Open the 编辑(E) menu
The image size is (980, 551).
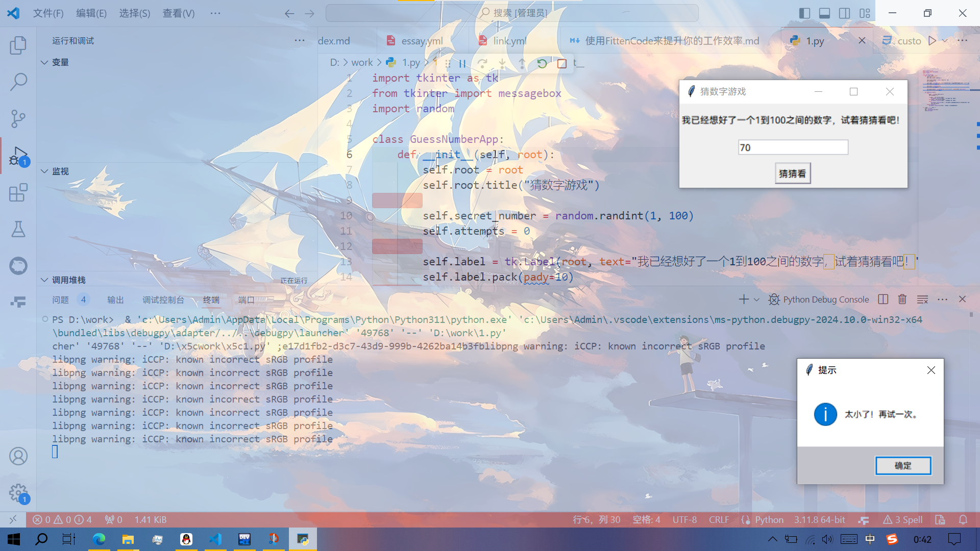91,13
